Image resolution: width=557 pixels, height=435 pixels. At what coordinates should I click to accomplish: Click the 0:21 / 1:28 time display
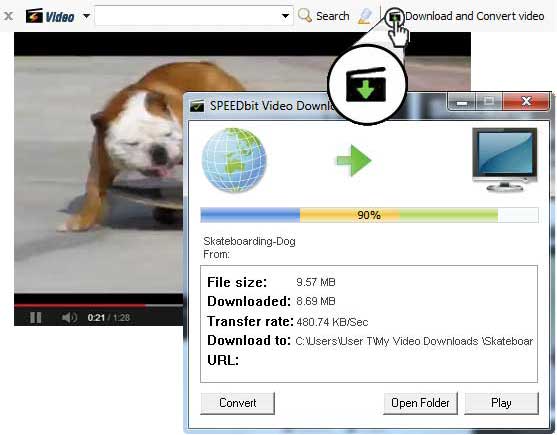[x=109, y=317]
